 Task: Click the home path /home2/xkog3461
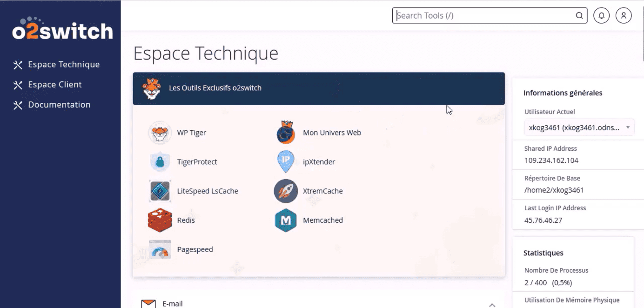pos(554,190)
